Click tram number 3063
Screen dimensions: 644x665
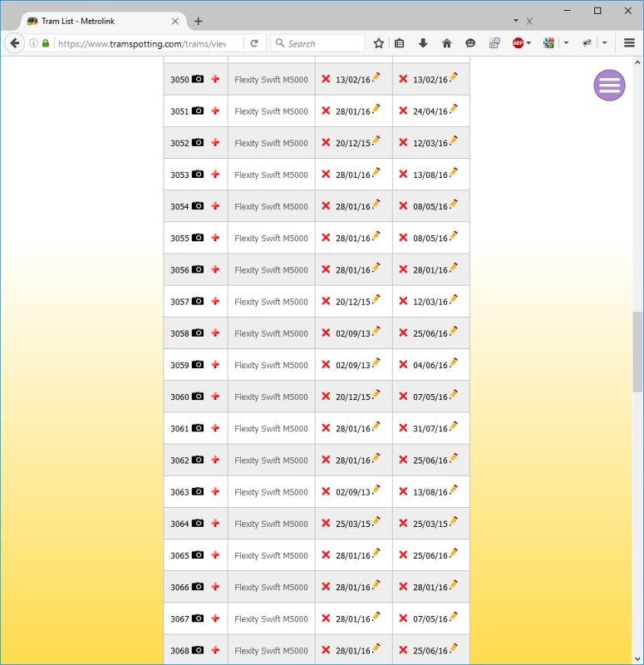pos(179,492)
